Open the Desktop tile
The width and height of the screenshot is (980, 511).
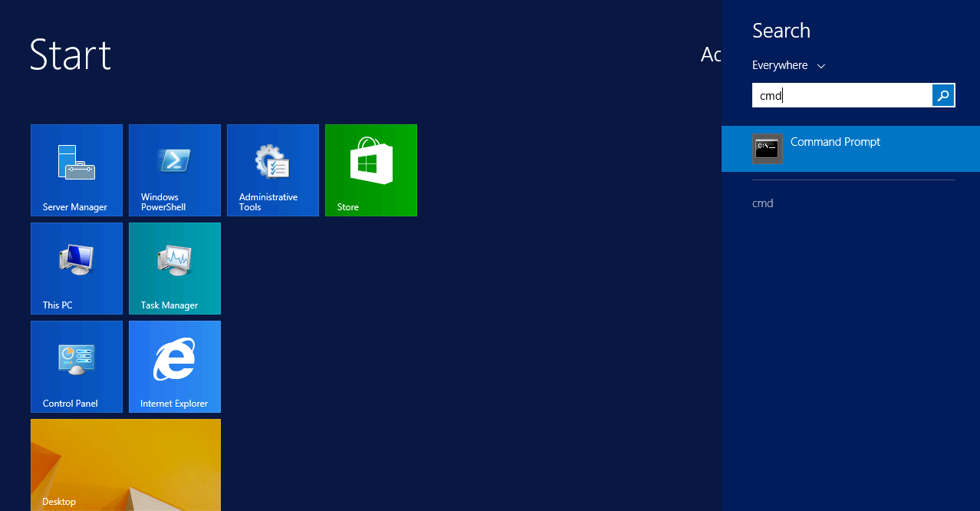click(126, 465)
